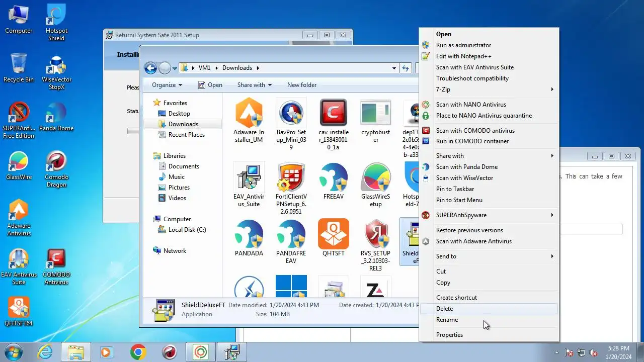Open Network in navigation pane

tap(175, 251)
